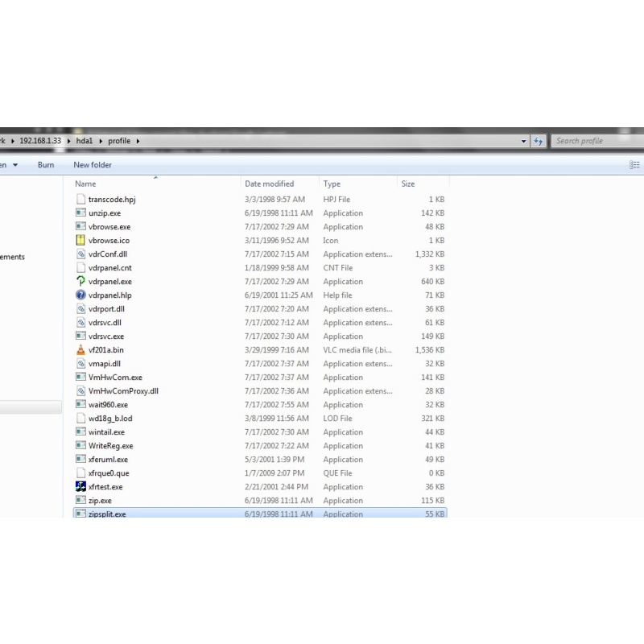This screenshot has height=644, width=644.
Task: Click the Burn toolbar item
Action: (46, 165)
